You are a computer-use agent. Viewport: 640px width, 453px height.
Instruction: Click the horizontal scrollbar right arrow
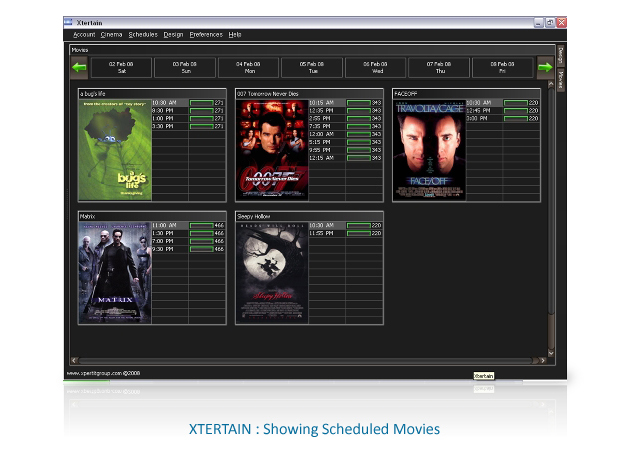(542, 360)
